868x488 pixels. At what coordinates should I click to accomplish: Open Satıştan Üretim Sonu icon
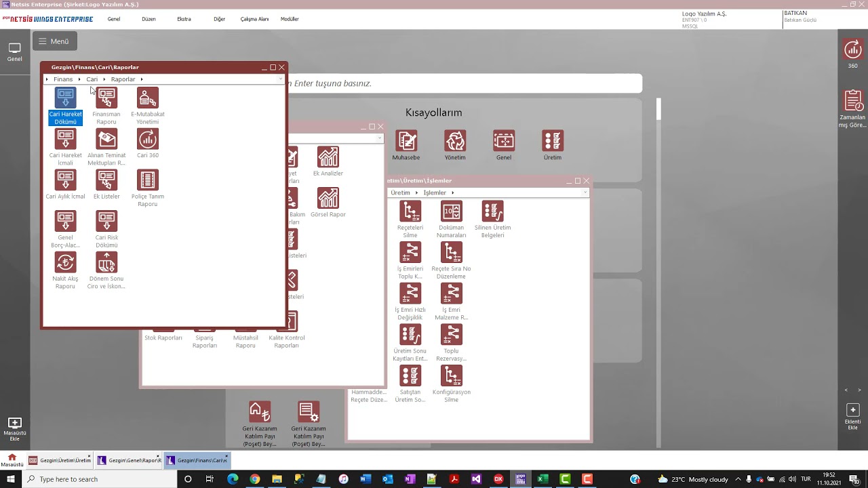coord(410,375)
